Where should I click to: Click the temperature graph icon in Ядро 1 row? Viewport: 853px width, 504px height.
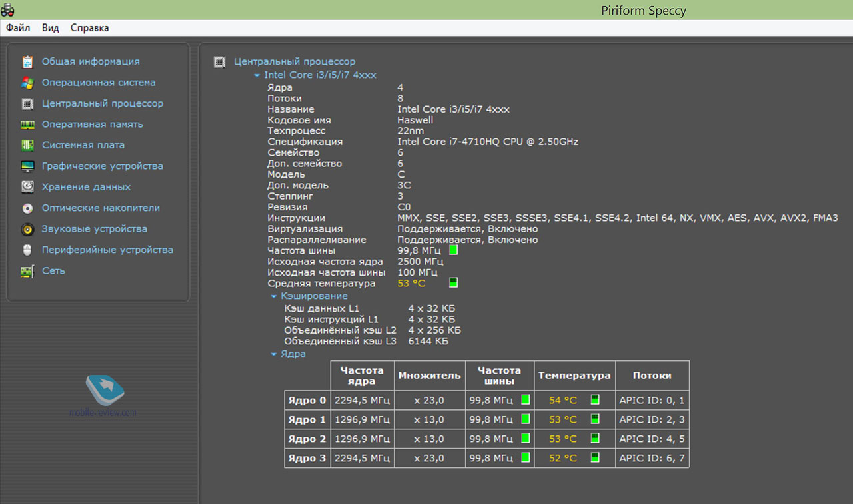click(595, 419)
